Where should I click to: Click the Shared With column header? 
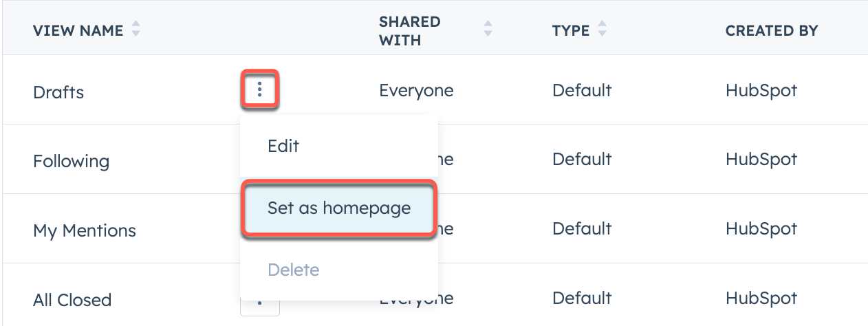point(410,31)
